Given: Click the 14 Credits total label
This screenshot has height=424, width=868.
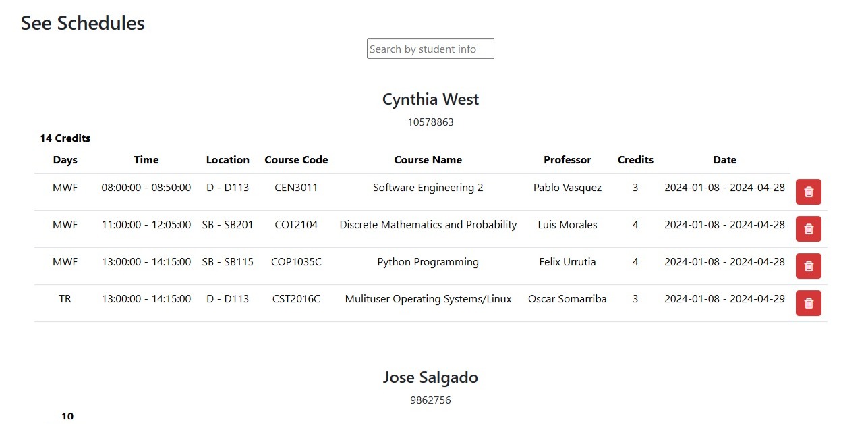Looking at the screenshot, I should (65, 138).
